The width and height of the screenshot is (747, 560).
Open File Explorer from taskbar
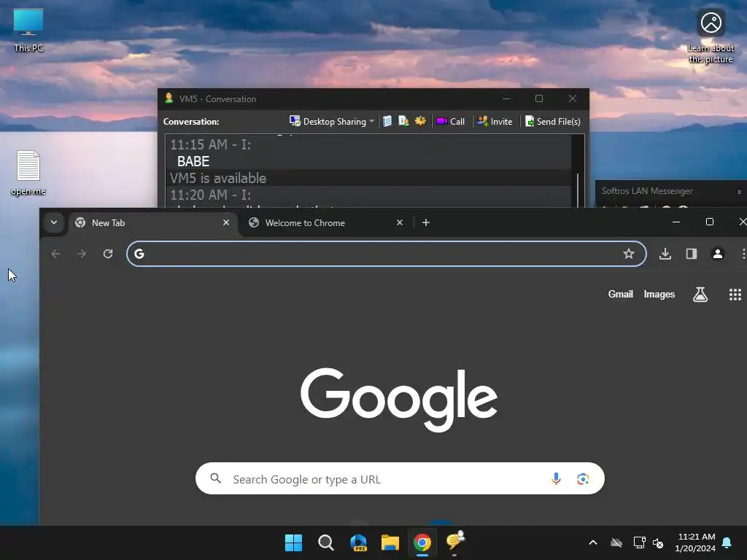tap(390, 542)
